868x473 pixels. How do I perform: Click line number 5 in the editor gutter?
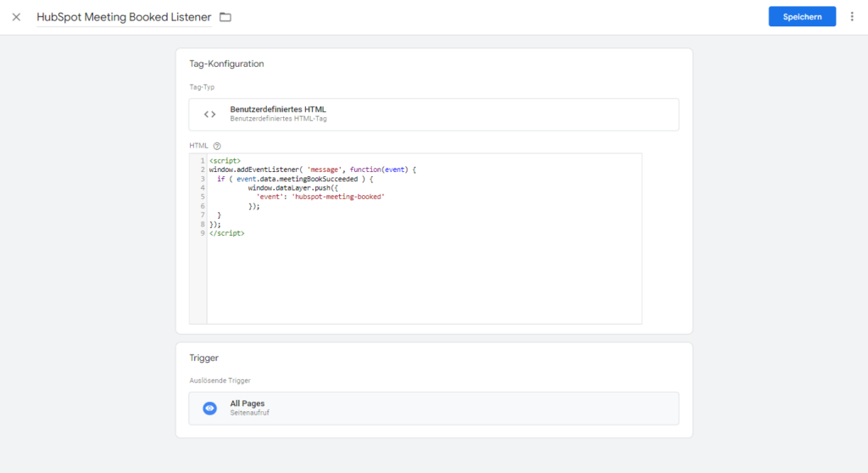203,197
